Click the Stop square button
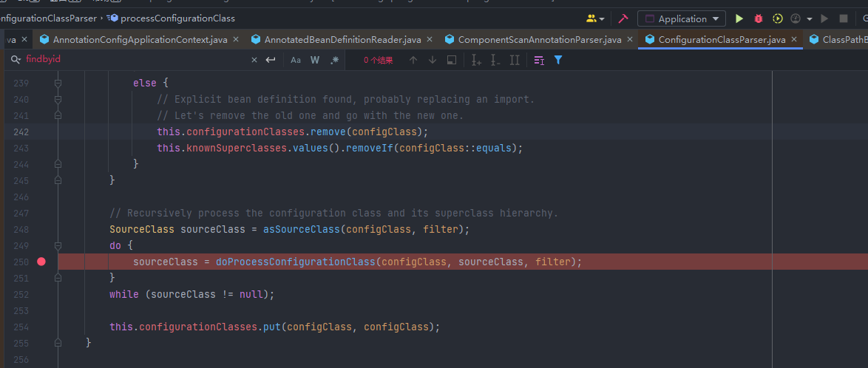This screenshot has height=368, width=868. pos(844,18)
